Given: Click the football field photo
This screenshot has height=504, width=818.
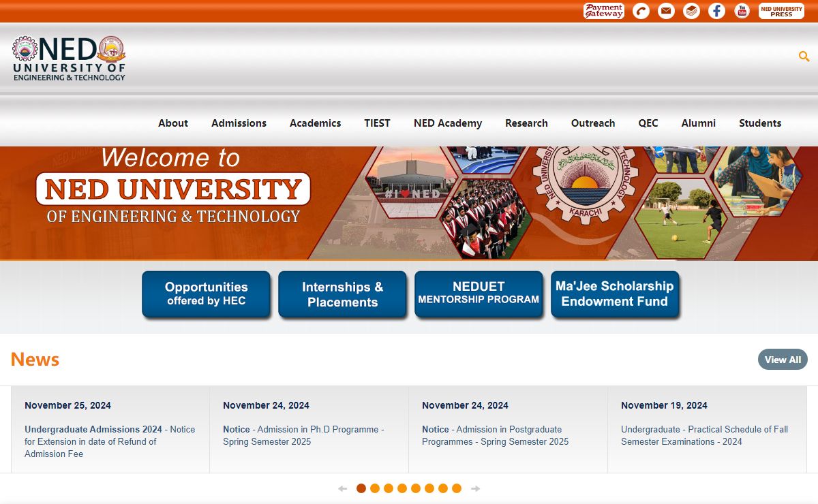Looking at the screenshot, I should 682,218.
